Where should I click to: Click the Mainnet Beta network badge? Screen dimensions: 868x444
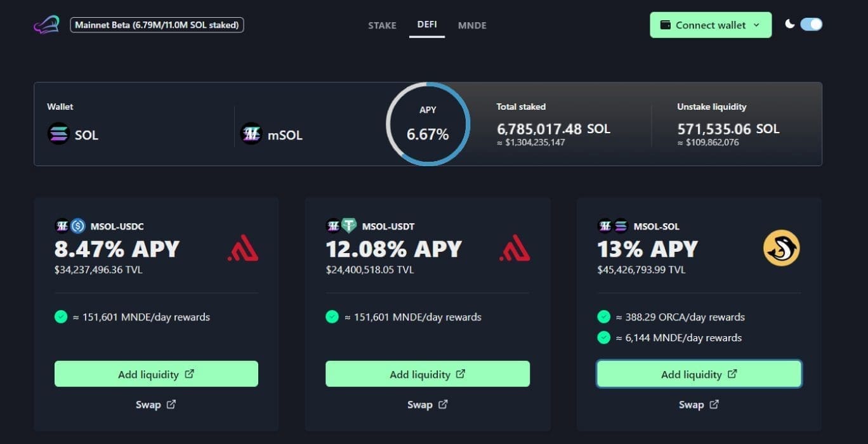(x=157, y=25)
